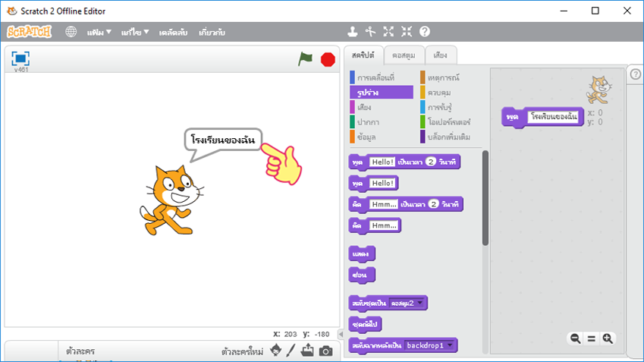This screenshot has width=644, height=362.
Task: Edit Hmm... text in think-for-seconds block
Action: [384, 204]
